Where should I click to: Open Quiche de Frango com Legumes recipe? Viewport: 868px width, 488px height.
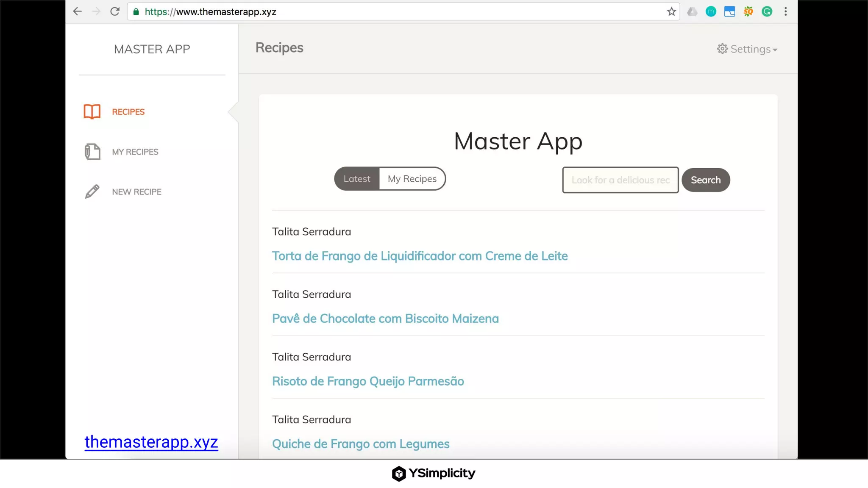[361, 444]
